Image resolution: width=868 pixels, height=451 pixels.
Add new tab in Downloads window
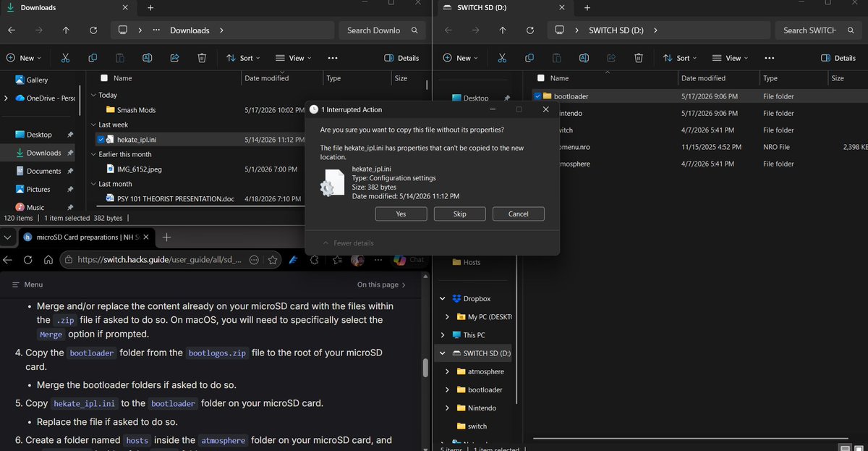point(150,7)
